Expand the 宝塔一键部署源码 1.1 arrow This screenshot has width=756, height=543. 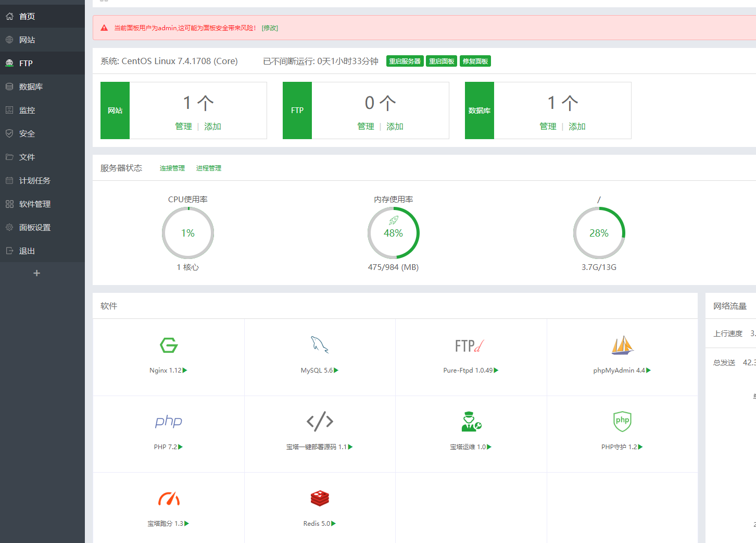pyautogui.click(x=350, y=447)
